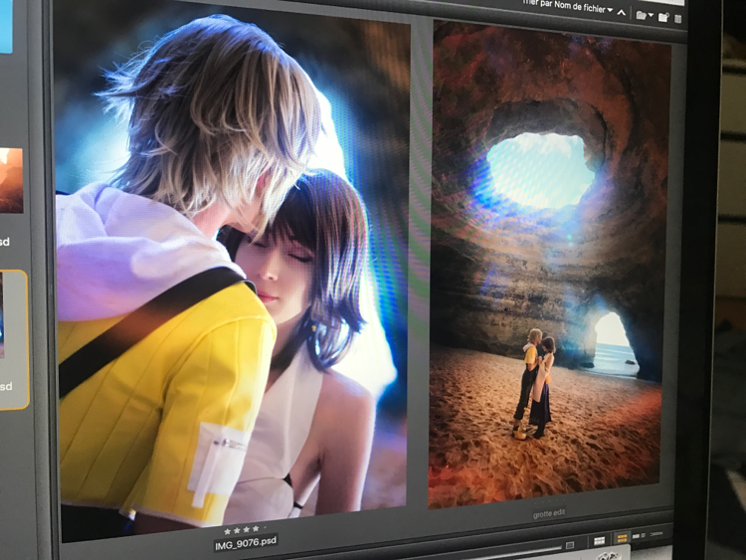Click the larger thumbnail size icon

tap(570, 545)
